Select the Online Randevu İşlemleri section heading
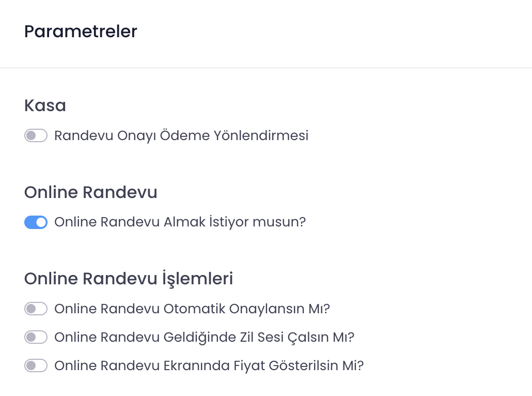The width and height of the screenshot is (532, 396). [x=129, y=279]
